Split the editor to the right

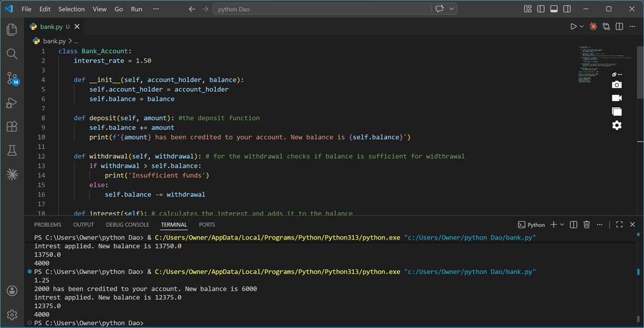click(619, 26)
